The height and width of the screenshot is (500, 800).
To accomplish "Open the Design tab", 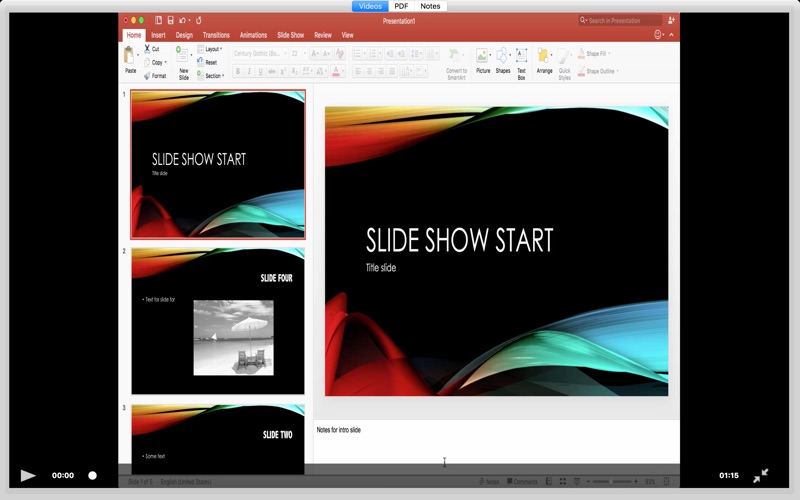I will (x=184, y=35).
